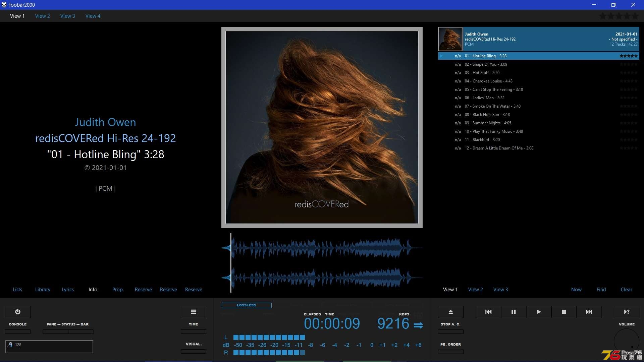Skip to the next track

click(x=589, y=312)
